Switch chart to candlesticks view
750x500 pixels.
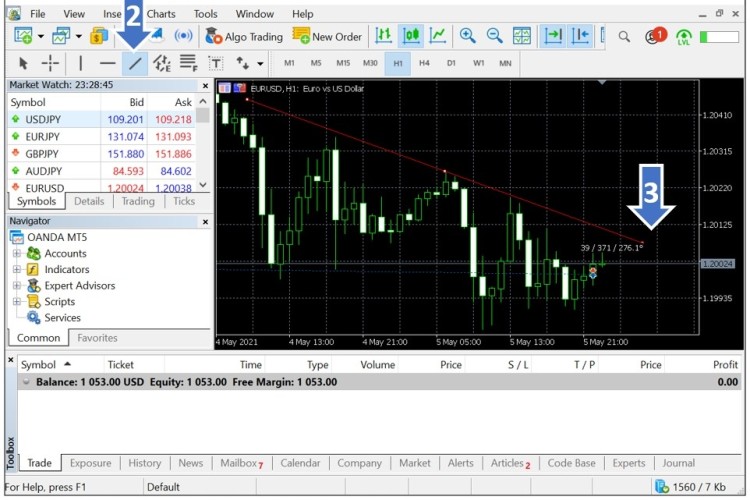(x=411, y=36)
